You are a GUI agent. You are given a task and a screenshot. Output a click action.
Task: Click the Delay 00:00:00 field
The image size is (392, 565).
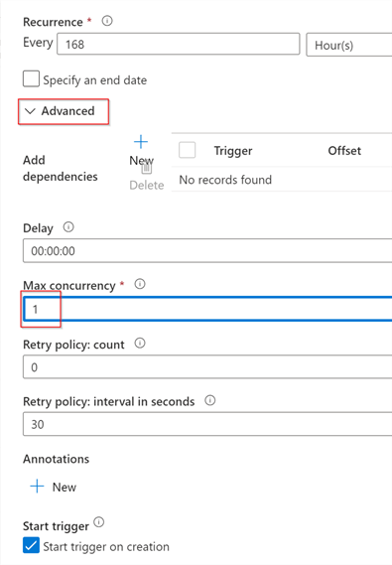207,250
